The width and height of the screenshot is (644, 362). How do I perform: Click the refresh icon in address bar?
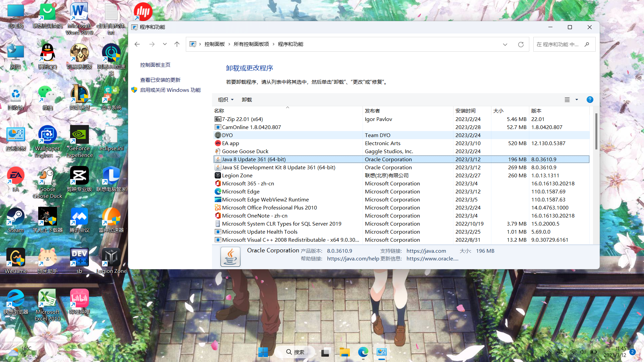point(521,44)
